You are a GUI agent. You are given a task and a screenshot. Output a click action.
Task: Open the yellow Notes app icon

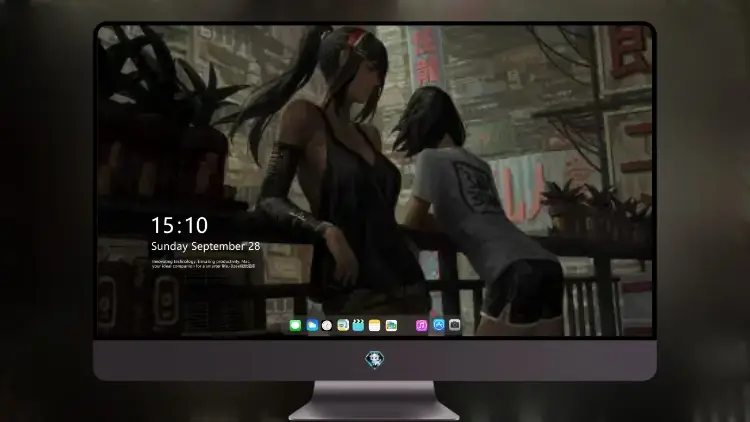click(x=375, y=325)
